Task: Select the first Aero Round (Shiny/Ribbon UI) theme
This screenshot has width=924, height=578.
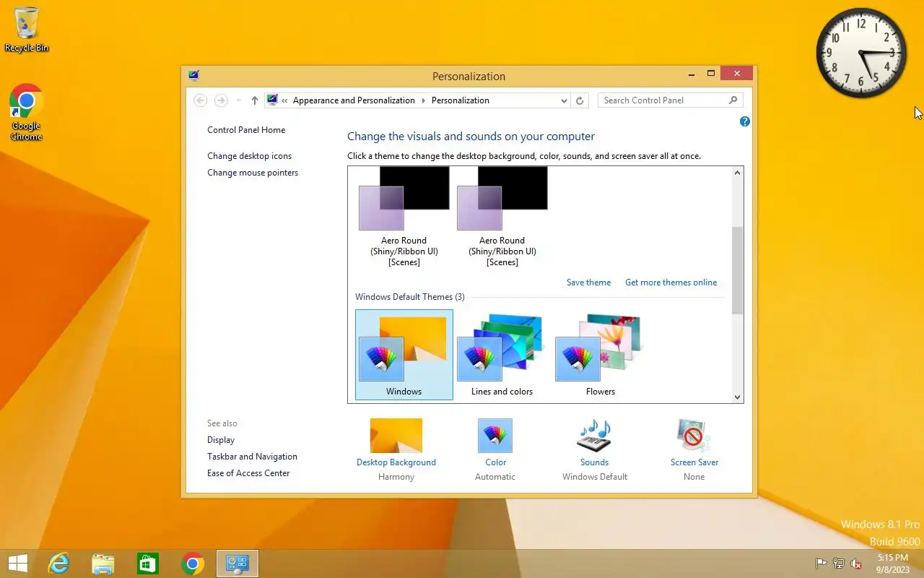Action: pos(404,216)
